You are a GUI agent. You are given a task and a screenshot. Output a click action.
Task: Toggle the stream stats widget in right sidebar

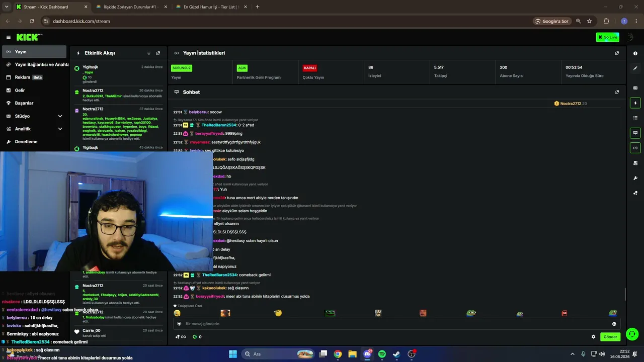635,148
